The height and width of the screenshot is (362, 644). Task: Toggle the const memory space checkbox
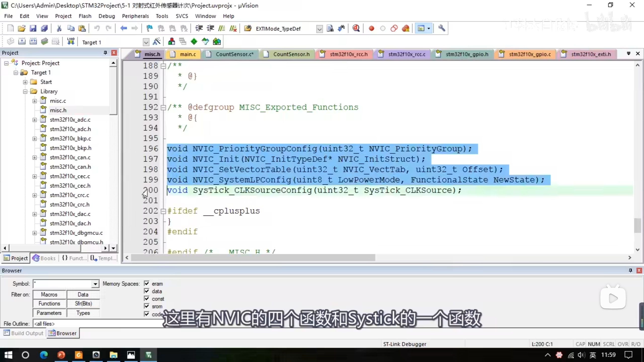pyautogui.click(x=147, y=298)
